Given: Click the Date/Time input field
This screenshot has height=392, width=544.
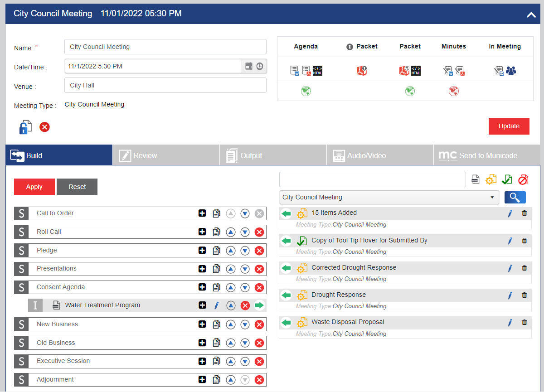Looking at the screenshot, I should click(x=153, y=66).
